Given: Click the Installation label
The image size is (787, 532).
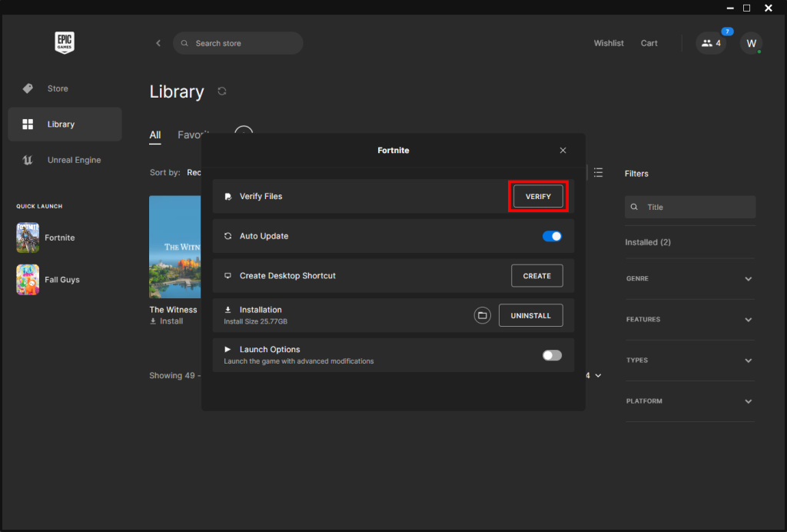Looking at the screenshot, I should pyautogui.click(x=261, y=310).
